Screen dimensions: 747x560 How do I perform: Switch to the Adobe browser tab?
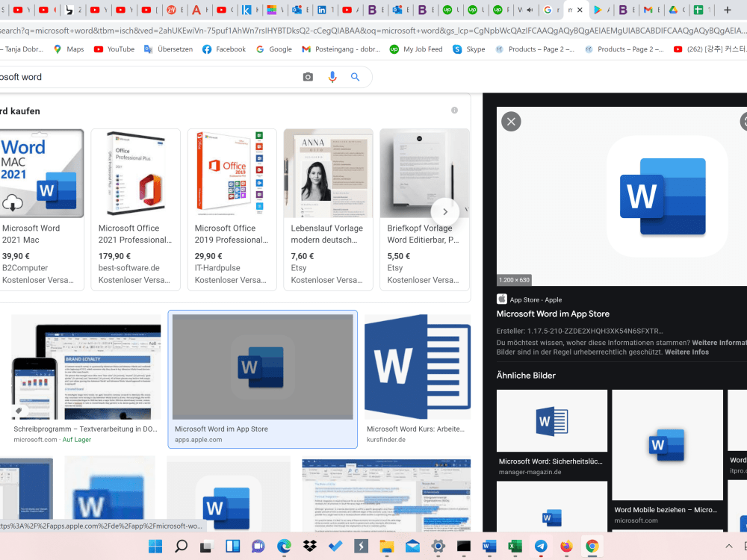[199, 10]
